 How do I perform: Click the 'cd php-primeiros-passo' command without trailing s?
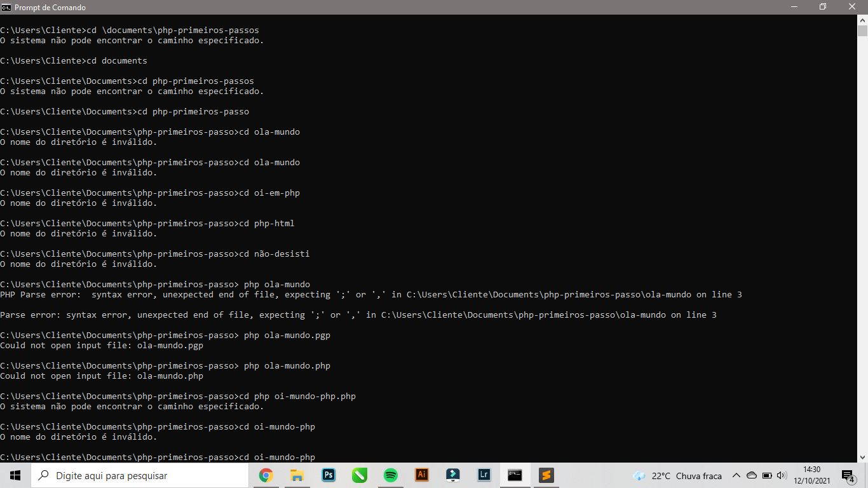pos(125,112)
